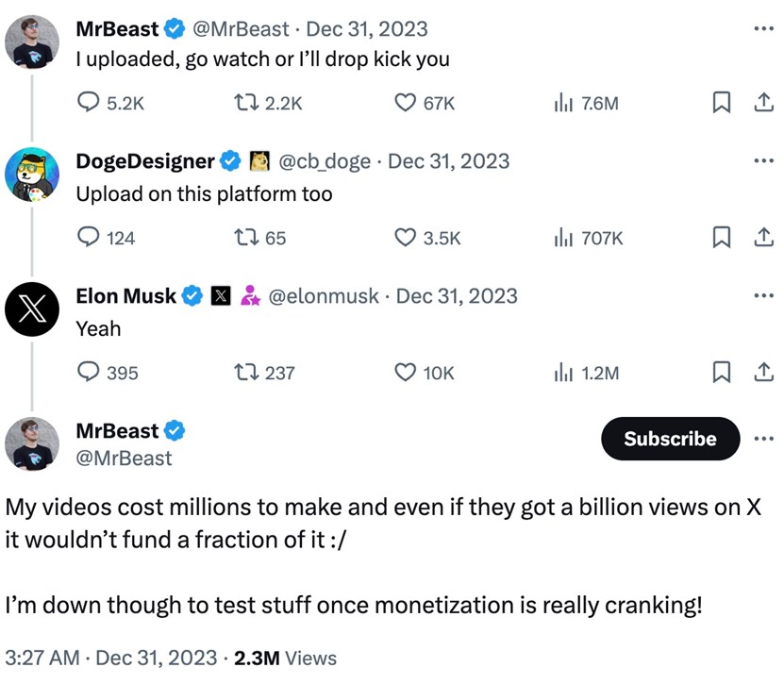Click Elon Musk's X logo avatar
Viewport: 784px width, 684px height.
point(32,309)
